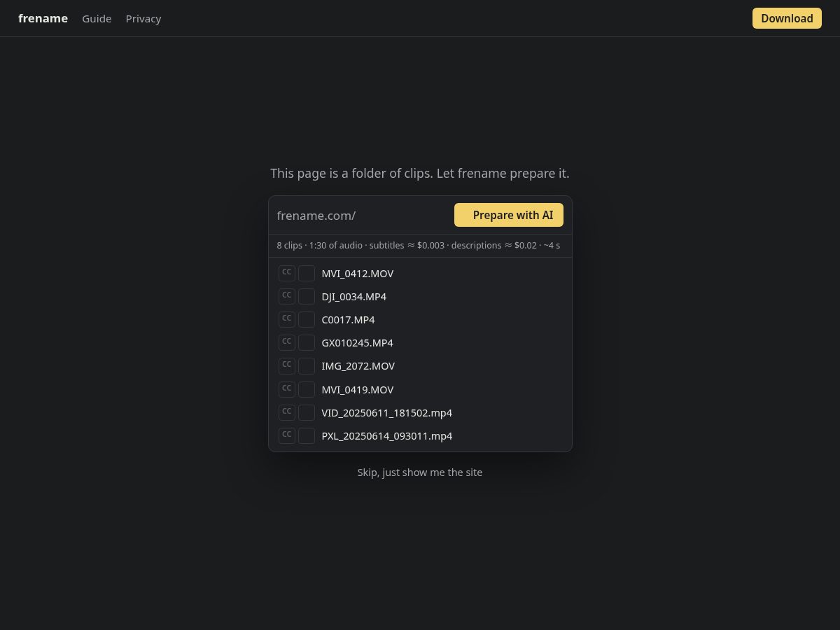This screenshot has width=840, height=630.
Task: Click the CC badge for VID_20250611_181502.mp4
Action: coord(286,412)
